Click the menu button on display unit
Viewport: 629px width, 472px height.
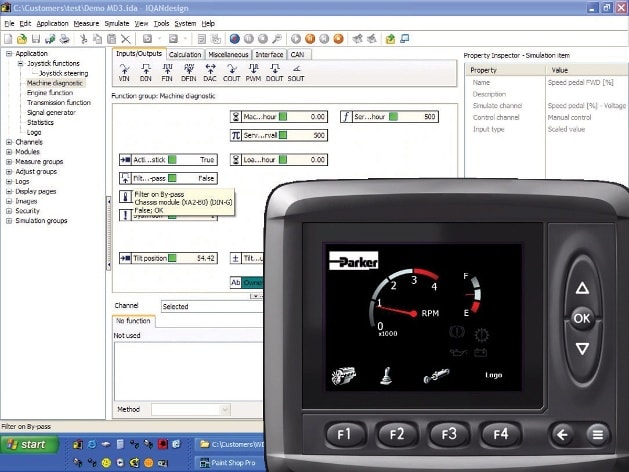(597, 434)
